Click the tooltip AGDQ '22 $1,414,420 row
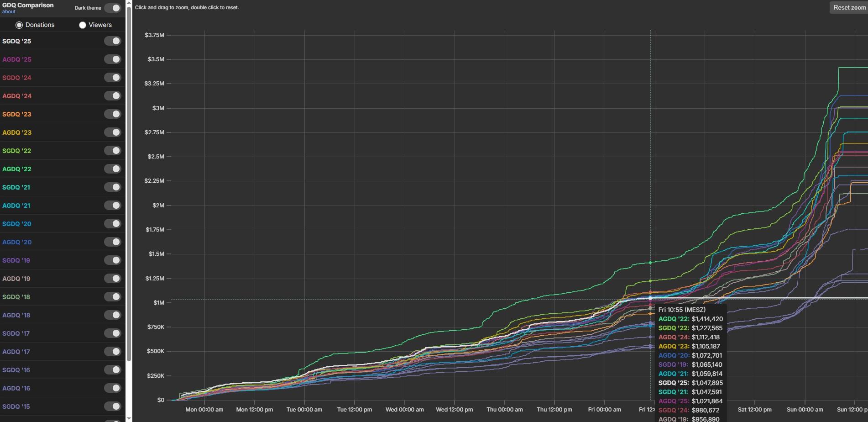Screen dimensions: 868x422 [x=690, y=319]
